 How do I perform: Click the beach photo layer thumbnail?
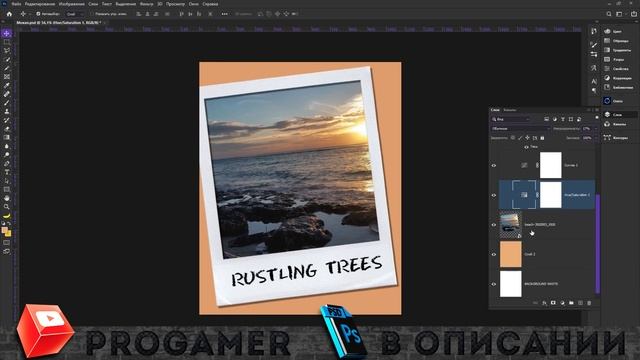click(x=511, y=224)
